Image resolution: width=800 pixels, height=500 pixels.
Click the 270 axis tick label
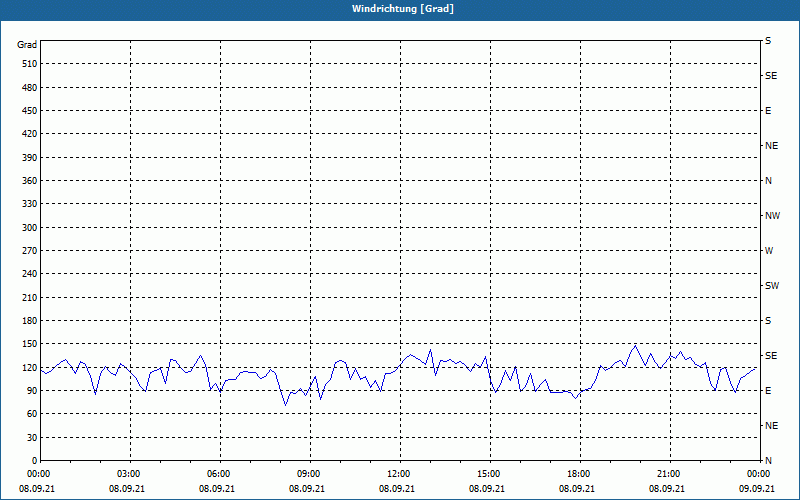(30, 251)
